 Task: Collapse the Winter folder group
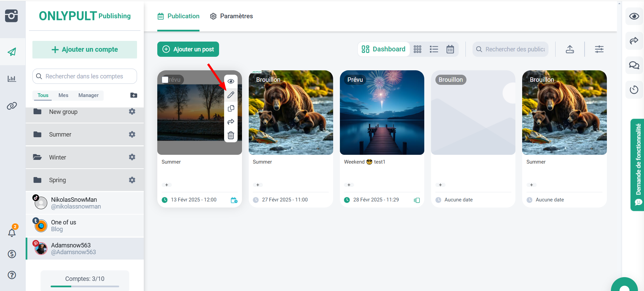[x=57, y=157]
